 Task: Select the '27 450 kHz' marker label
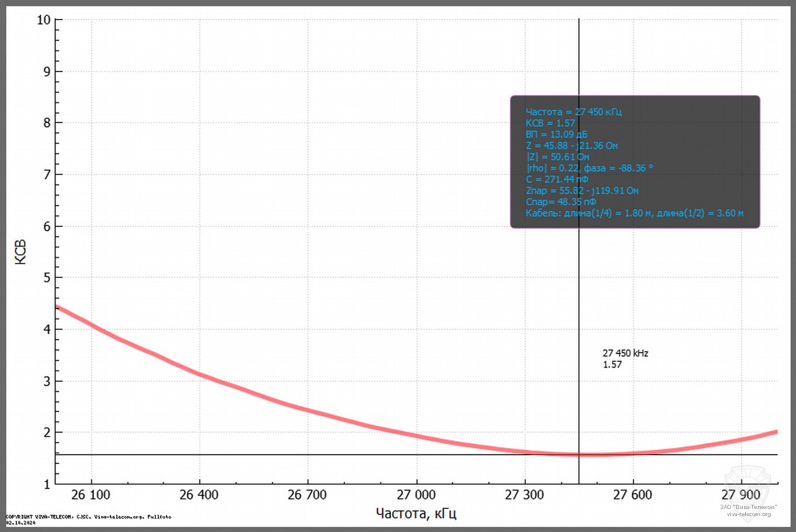[x=625, y=353]
